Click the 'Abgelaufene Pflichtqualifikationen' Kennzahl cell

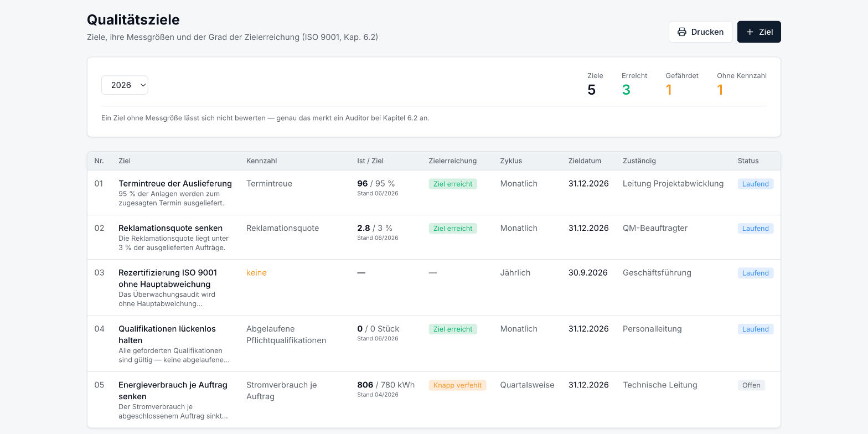(x=286, y=334)
